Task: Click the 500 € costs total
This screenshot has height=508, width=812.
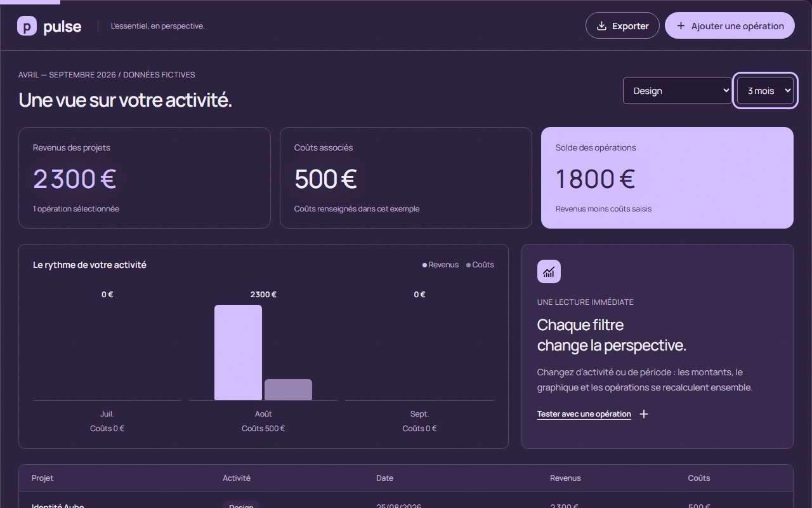Action: pyautogui.click(x=325, y=179)
